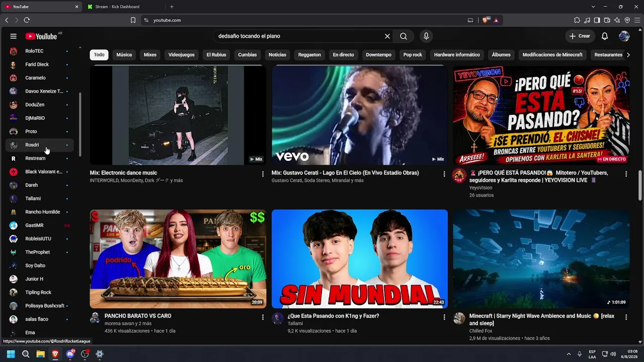Open the DjMaRiiO subscription
The width and height of the screenshot is (644, 362).
point(39,118)
